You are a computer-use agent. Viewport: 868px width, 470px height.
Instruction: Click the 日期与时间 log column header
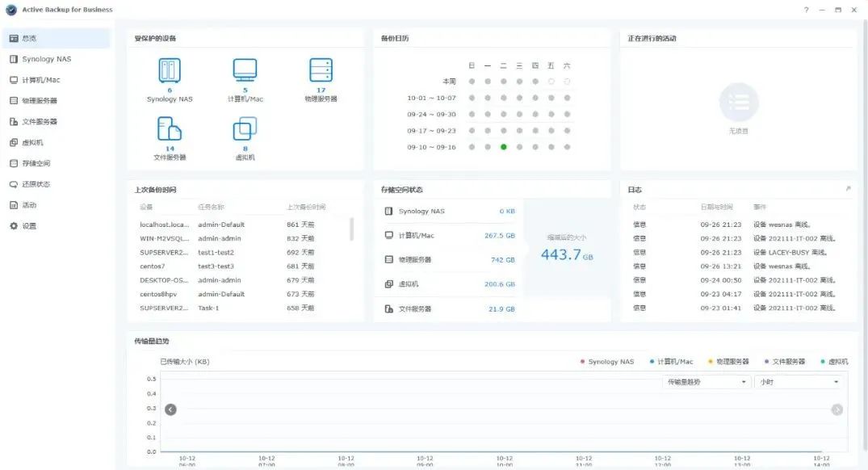[716, 207]
